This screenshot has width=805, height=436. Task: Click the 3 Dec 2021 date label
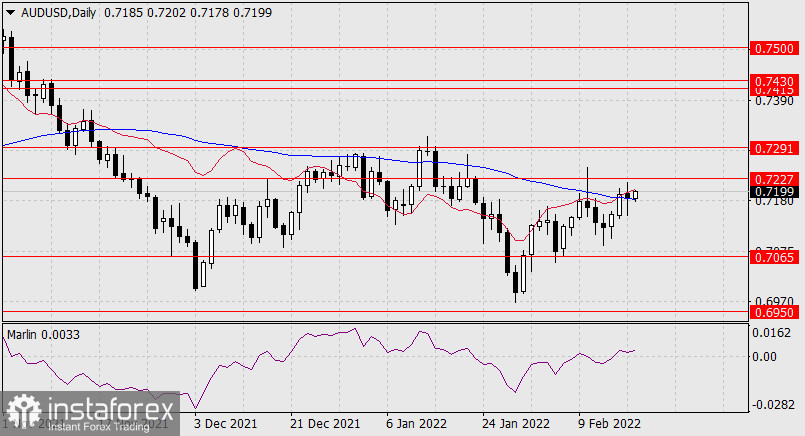225,424
